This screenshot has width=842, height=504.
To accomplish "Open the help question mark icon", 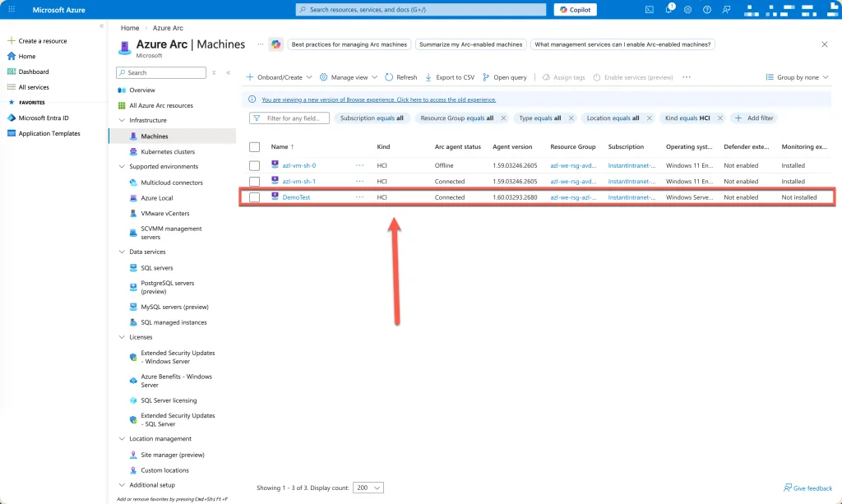I will pyautogui.click(x=706, y=10).
